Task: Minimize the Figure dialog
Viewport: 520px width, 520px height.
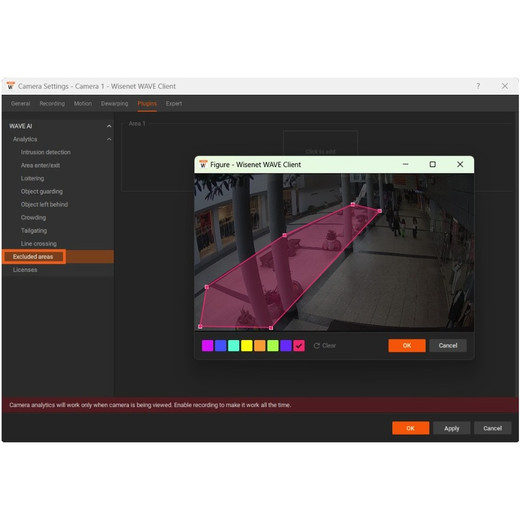Action: coord(405,164)
